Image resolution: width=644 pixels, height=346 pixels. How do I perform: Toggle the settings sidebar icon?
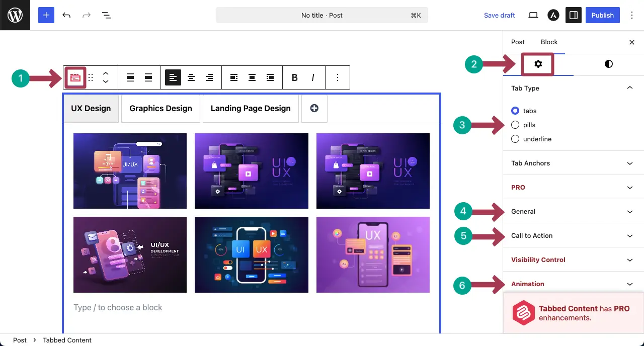(x=573, y=15)
